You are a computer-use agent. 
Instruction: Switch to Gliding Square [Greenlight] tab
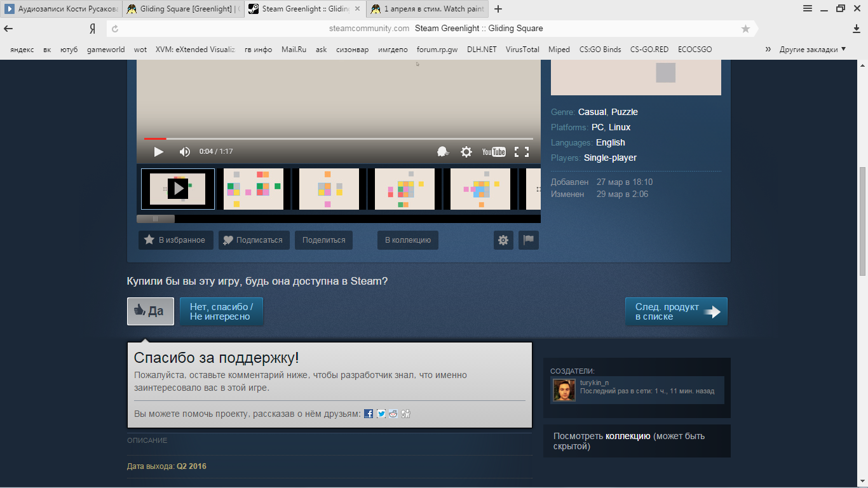click(182, 9)
